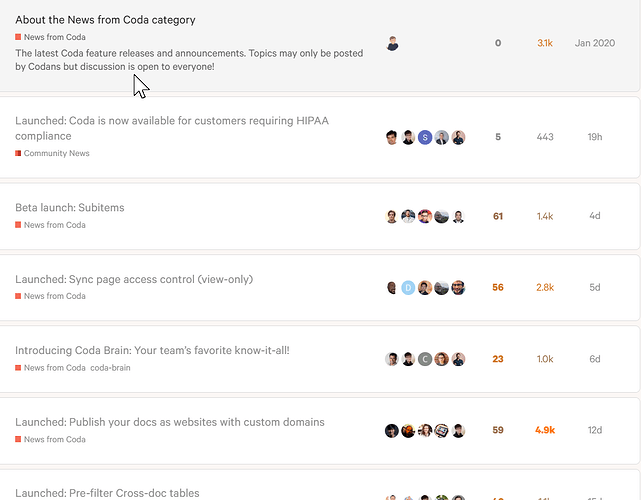Select the "Community News" category badge

click(x=56, y=153)
